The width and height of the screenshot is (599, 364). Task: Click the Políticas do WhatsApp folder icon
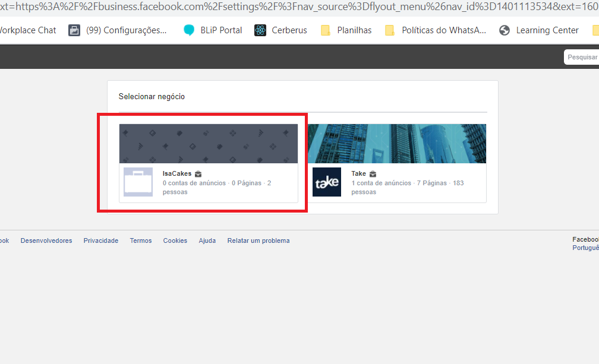tap(390, 30)
